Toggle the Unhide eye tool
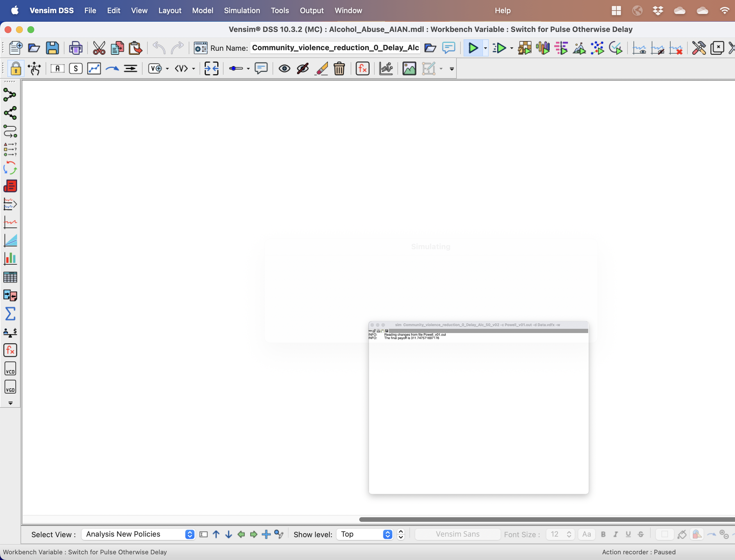This screenshot has width=735, height=560. (284, 69)
